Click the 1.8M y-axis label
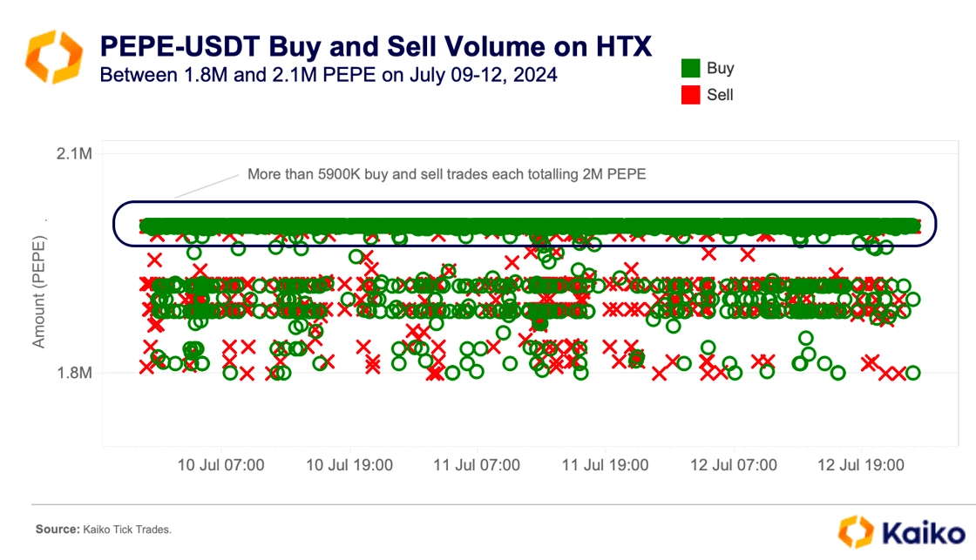This screenshot has height=560, width=976. [74, 373]
